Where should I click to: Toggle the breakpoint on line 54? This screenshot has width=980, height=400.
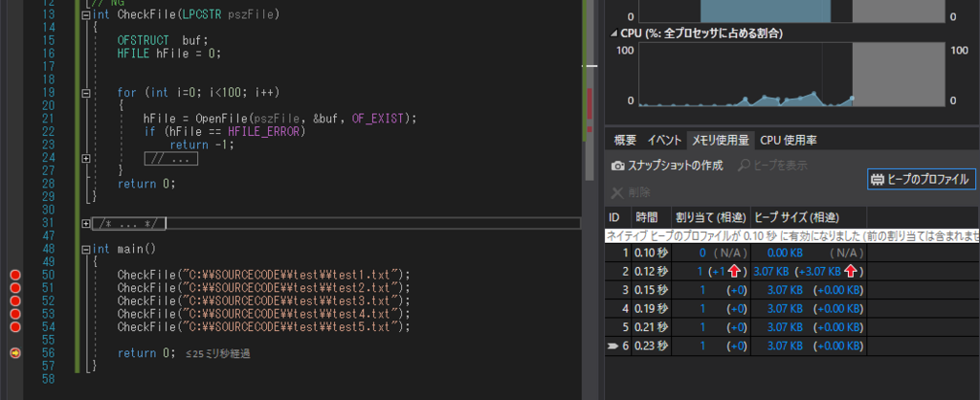tap(15, 327)
